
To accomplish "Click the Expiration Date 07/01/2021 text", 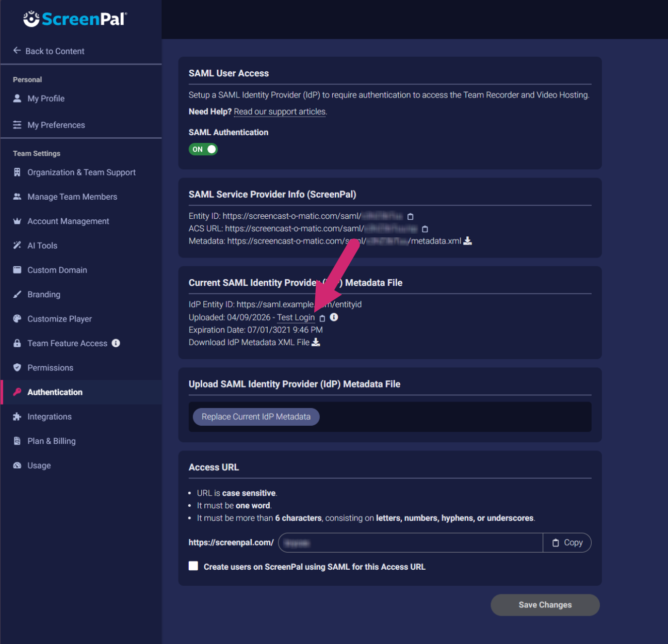I will point(256,330).
